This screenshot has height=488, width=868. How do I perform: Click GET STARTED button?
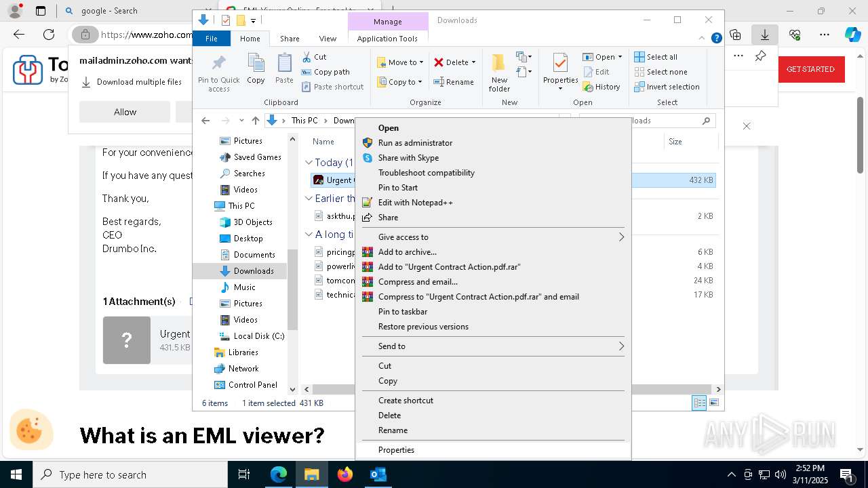click(810, 69)
